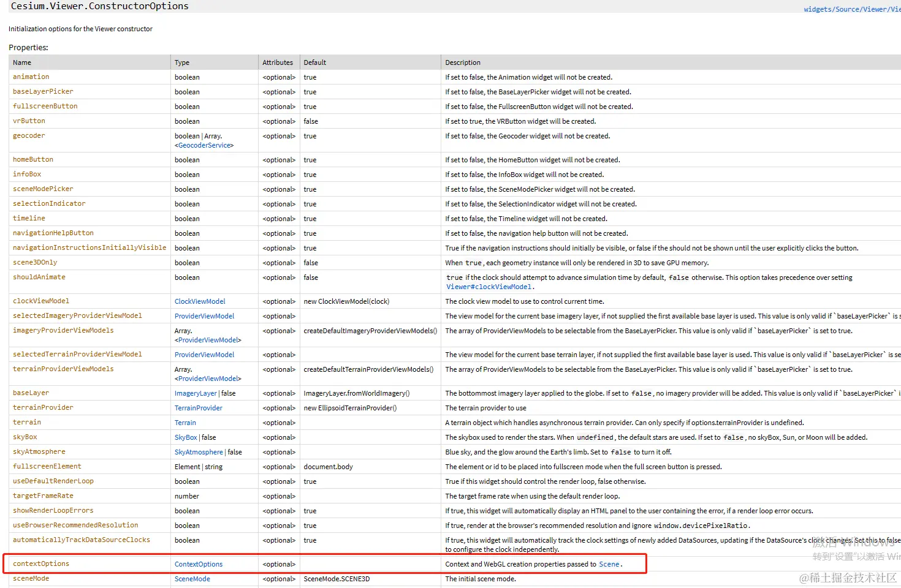Open the ContextOptions type link
Viewport: 901px width, 588px height.
[x=199, y=564]
